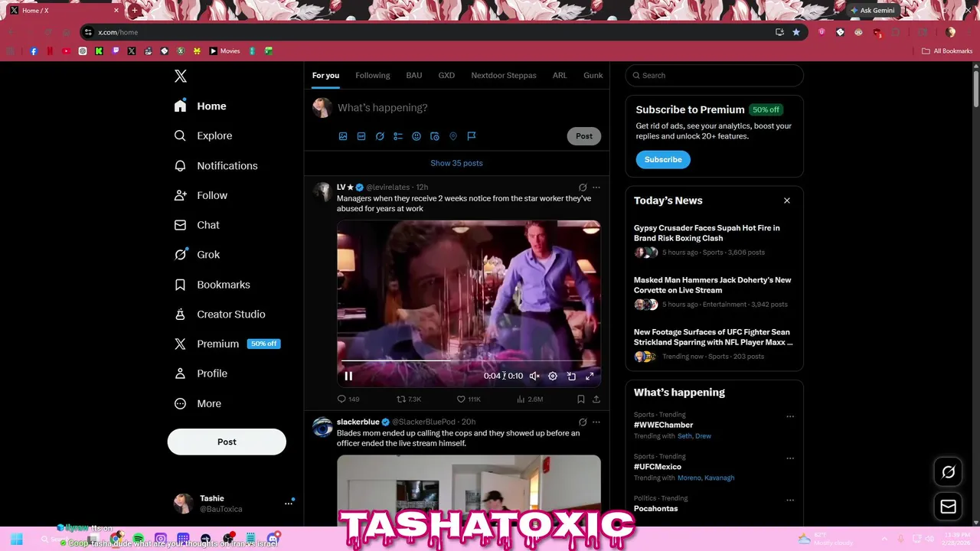Open emoji picker in composer
The image size is (980, 551).
point(416,136)
